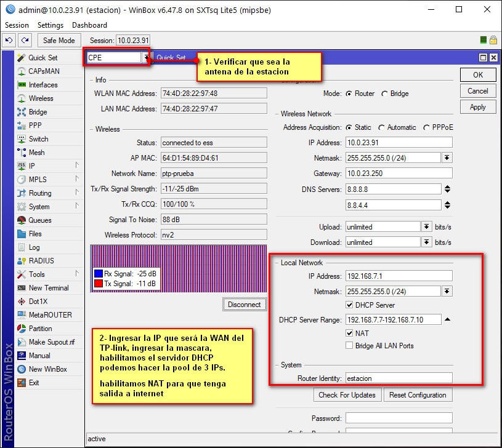Open the CPE mode dropdown arrow
Screen dimensions: 502x448
[x=146, y=57]
